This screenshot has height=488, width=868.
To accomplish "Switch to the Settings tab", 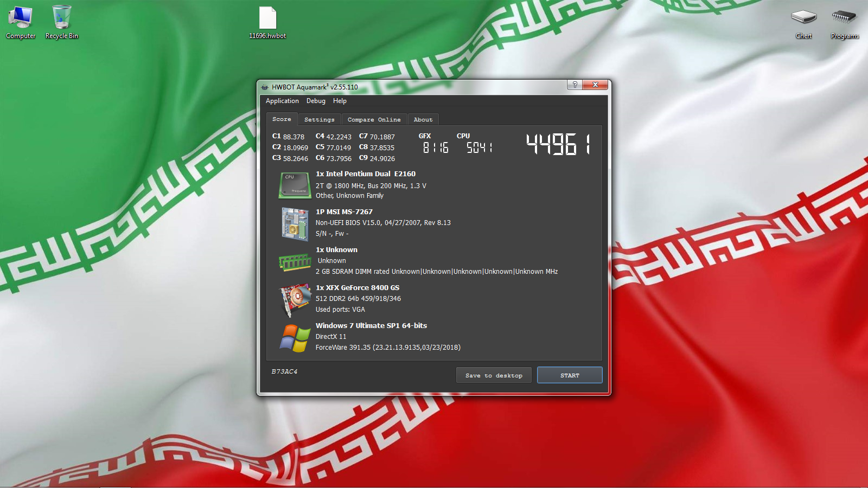I will (320, 119).
